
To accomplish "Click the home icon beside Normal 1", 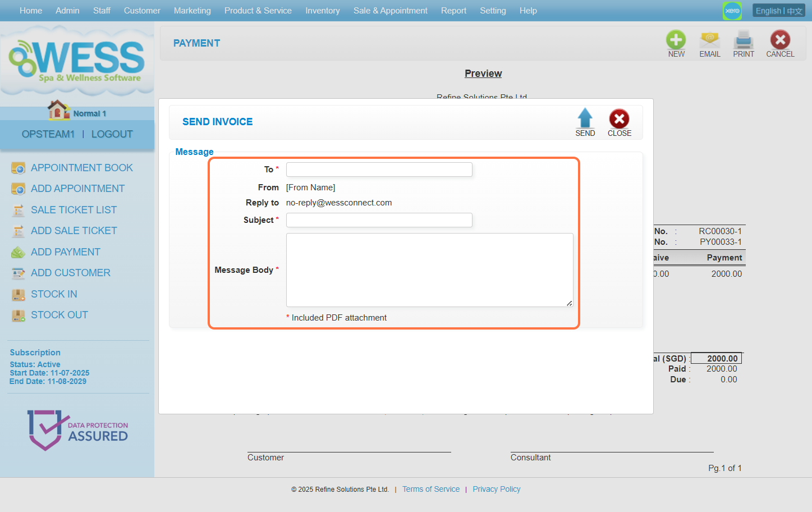I will 58,110.
